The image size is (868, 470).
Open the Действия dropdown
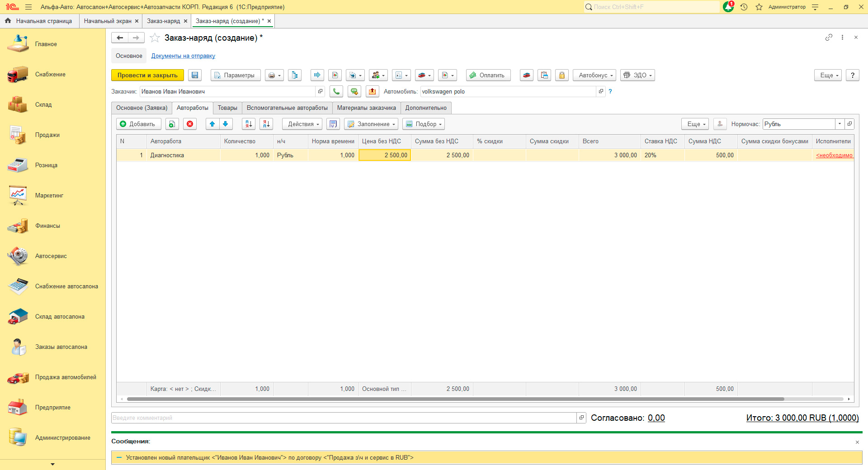pos(302,124)
